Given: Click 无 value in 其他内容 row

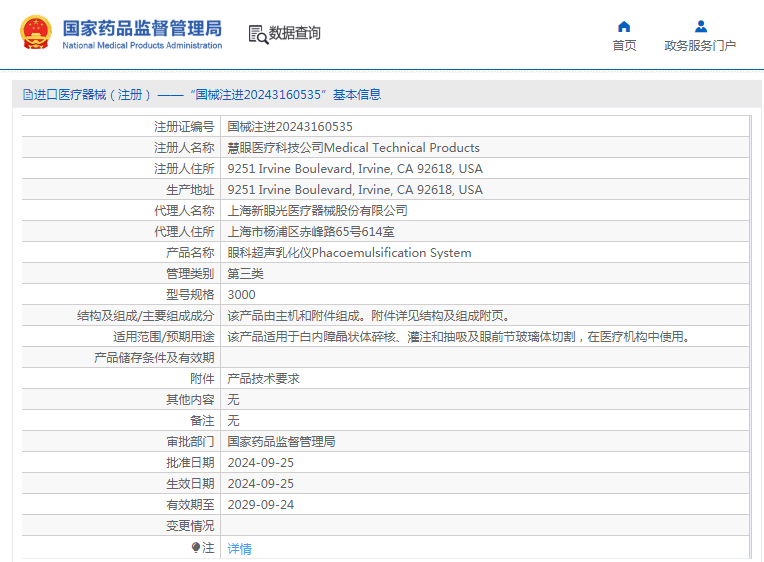Looking at the screenshot, I should tap(233, 399).
